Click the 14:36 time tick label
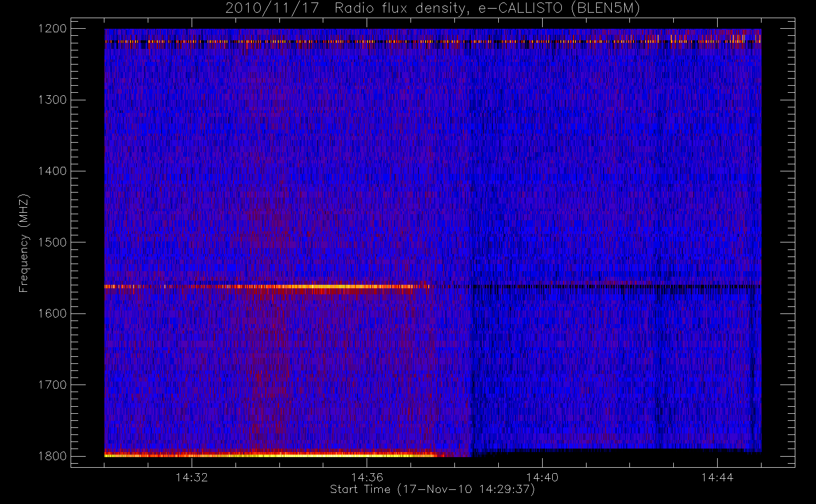The image size is (816, 504). point(367,477)
